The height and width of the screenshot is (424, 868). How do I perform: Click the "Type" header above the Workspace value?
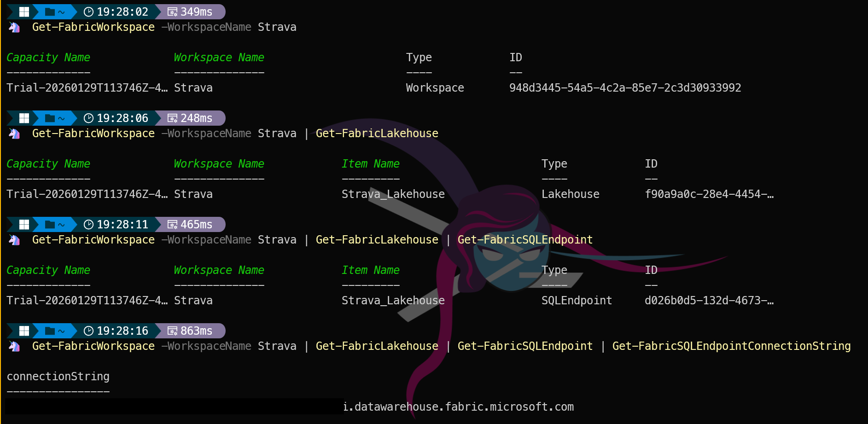click(419, 58)
